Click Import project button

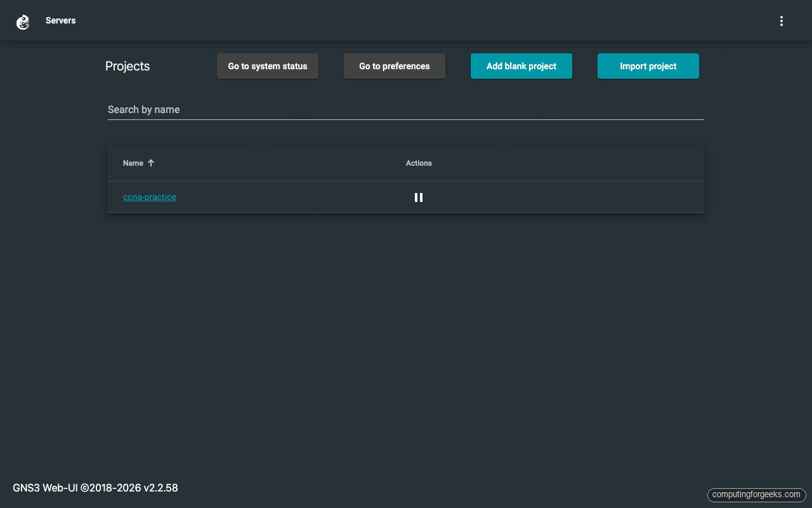coord(648,66)
